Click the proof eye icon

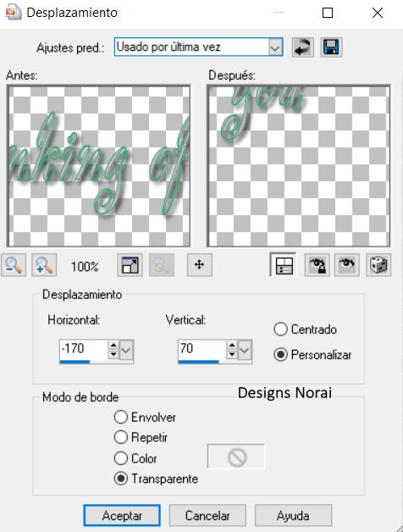pyautogui.click(x=346, y=265)
